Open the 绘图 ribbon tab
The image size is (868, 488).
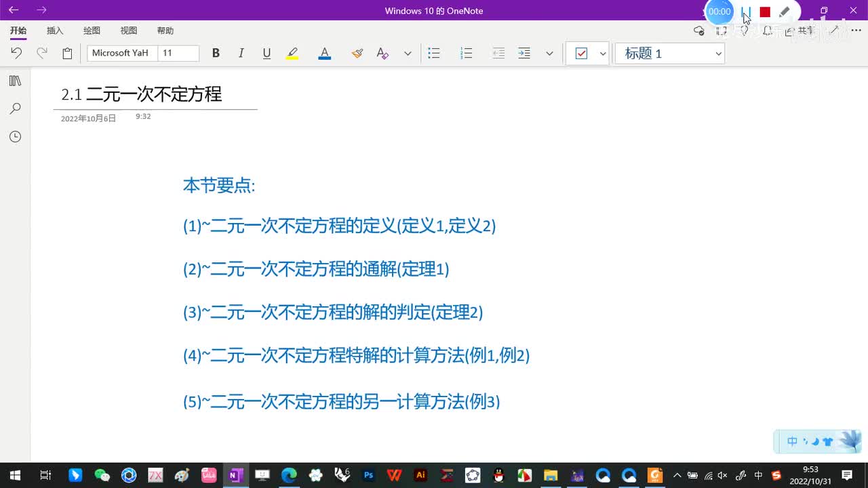click(x=92, y=30)
